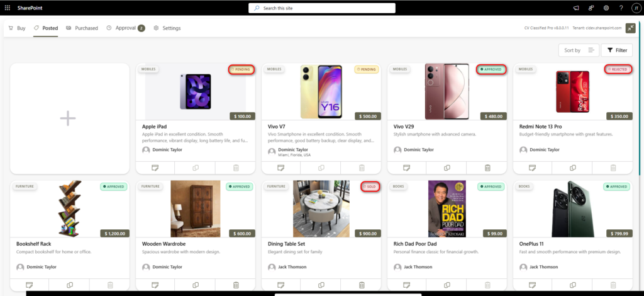Open the Settings tab

167,28
